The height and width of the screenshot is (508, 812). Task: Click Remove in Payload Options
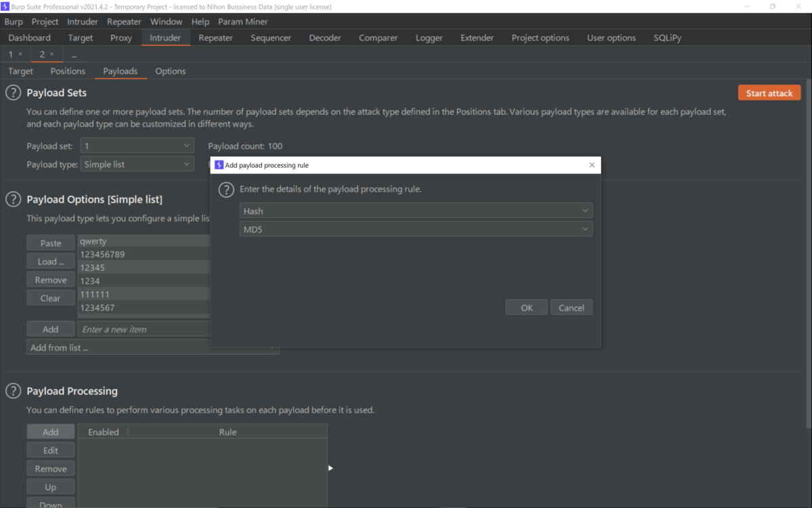click(51, 280)
